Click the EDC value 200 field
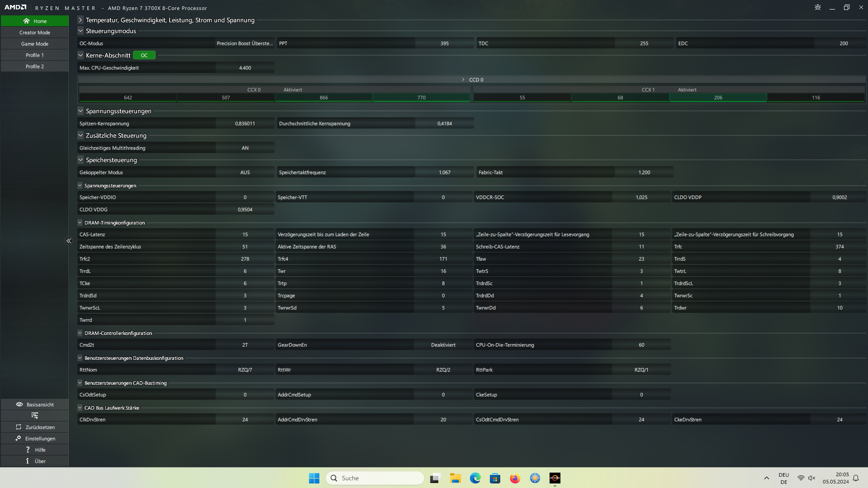Viewport: 868px width, 488px height. [844, 43]
